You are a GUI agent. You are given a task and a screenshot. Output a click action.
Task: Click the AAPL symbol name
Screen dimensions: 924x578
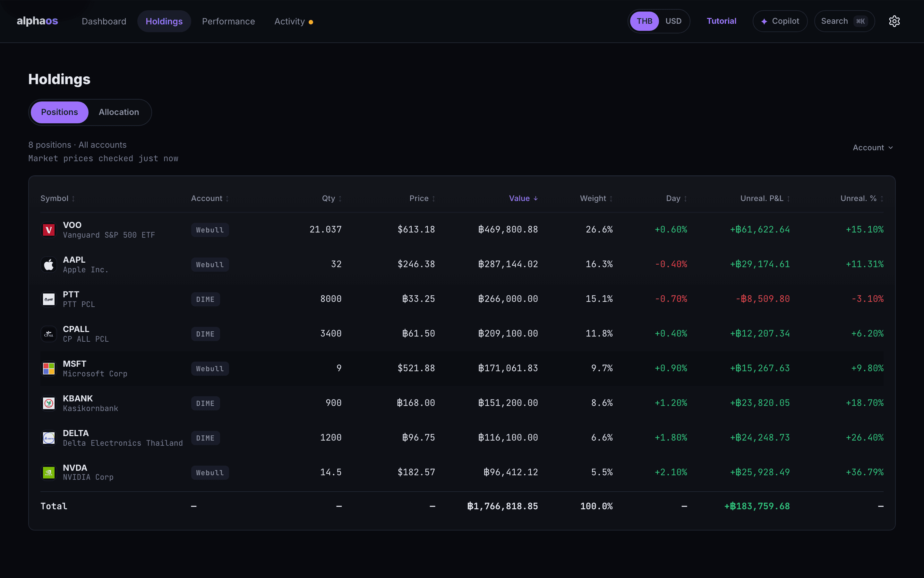tap(74, 260)
